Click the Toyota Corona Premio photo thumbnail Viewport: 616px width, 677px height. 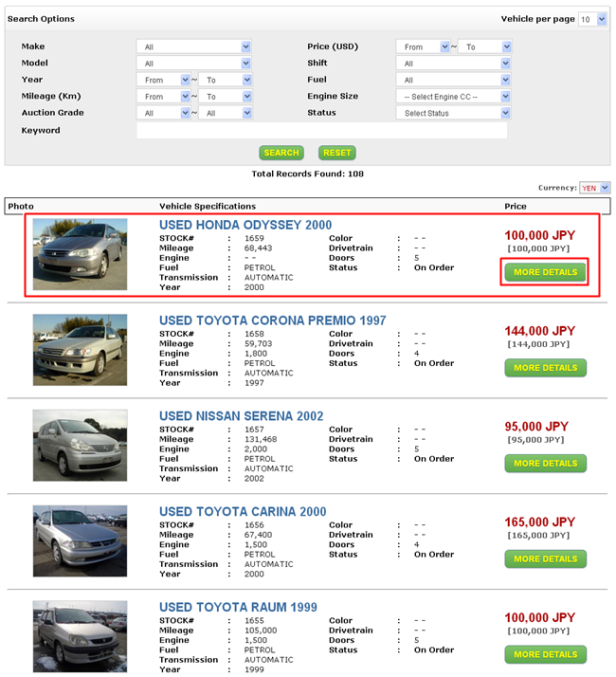click(80, 350)
